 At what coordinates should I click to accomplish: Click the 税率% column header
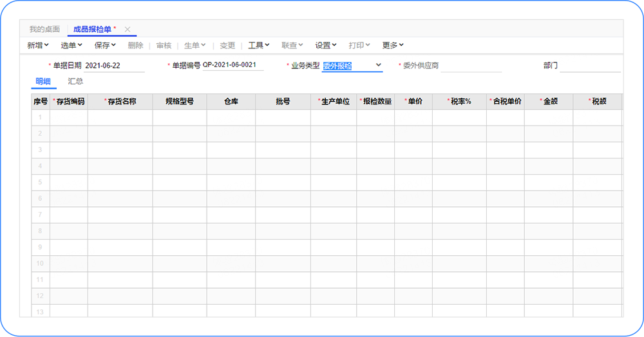[459, 102]
